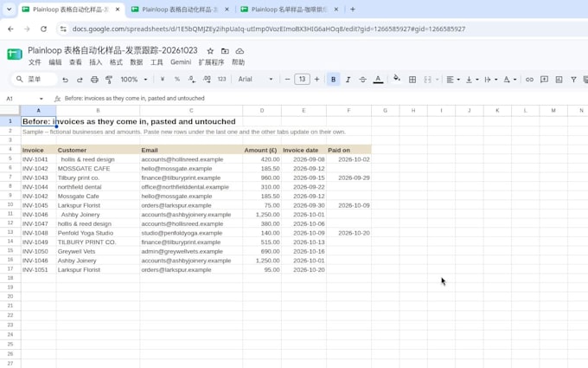The height and width of the screenshot is (368, 588).
Task: Open horizontal align dropdown
Action: tap(453, 80)
